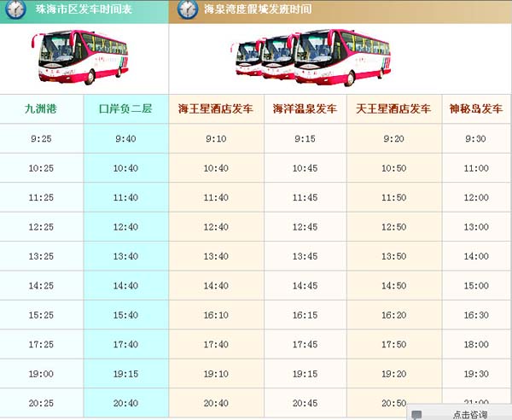512x420 pixels.
Task: Select the 17:50 time under 天王星酒店发车
Action: point(394,344)
